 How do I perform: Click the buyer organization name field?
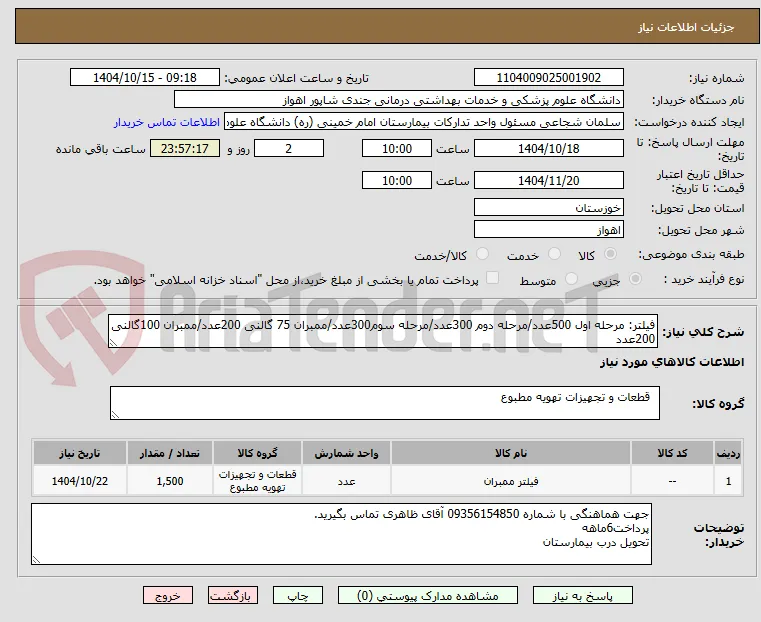tap(398, 100)
